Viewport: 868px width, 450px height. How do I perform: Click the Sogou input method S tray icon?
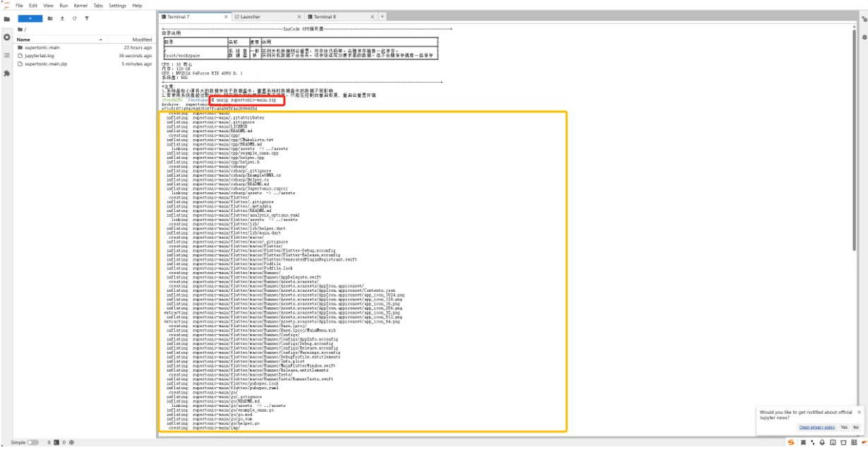(791, 442)
